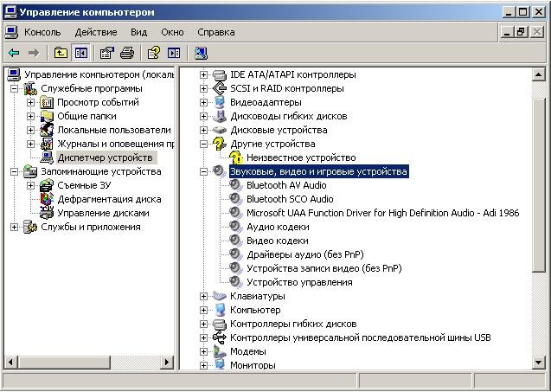Click the Видеоадаптеры display icon
The height and width of the screenshot is (392, 551).
coord(220,102)
